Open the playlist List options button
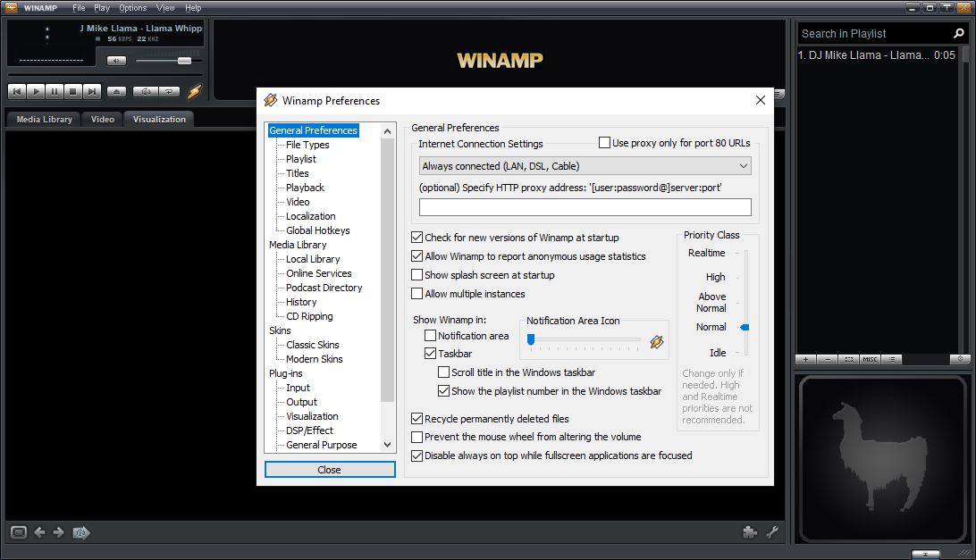 pyautogui.click(x=891, y=359)
